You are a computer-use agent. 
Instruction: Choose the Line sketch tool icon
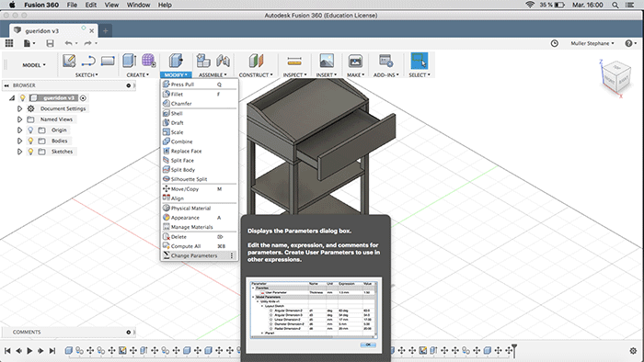tap(88, 61)
